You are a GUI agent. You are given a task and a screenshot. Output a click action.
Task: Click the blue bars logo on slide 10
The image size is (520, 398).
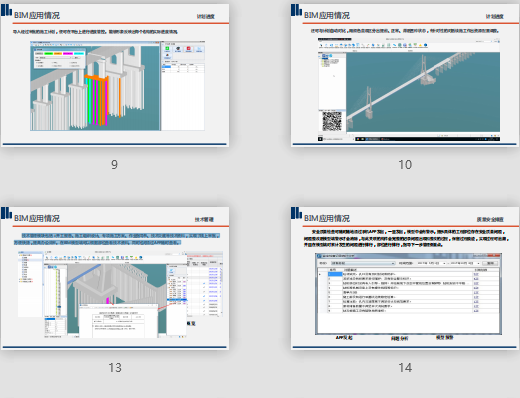click(x=296, y=10)
